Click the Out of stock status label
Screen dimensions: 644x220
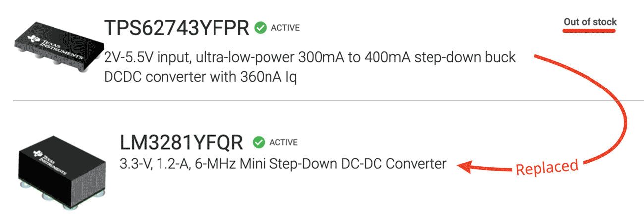pos(590,22)
